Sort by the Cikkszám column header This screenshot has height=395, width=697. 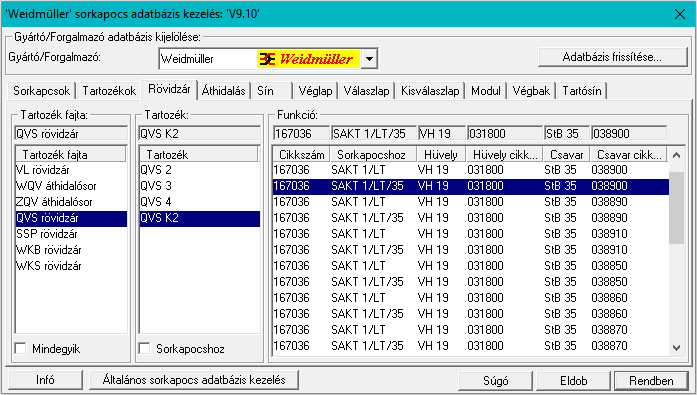[301, 155]
